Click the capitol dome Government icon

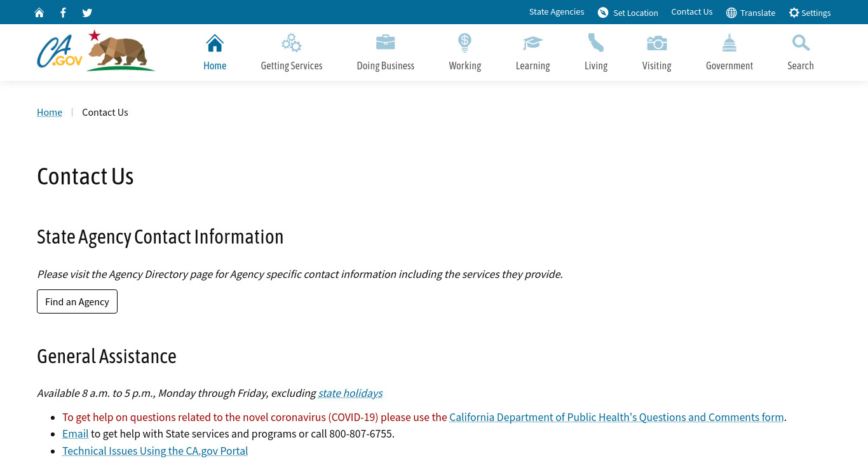click(729, 43)
